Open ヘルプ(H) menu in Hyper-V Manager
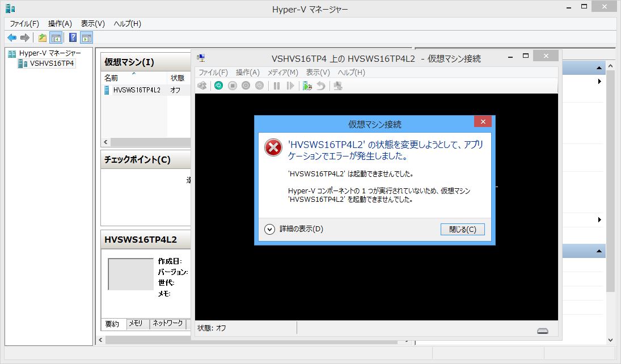Screen dimensions: 621x364 pos(127,24)
